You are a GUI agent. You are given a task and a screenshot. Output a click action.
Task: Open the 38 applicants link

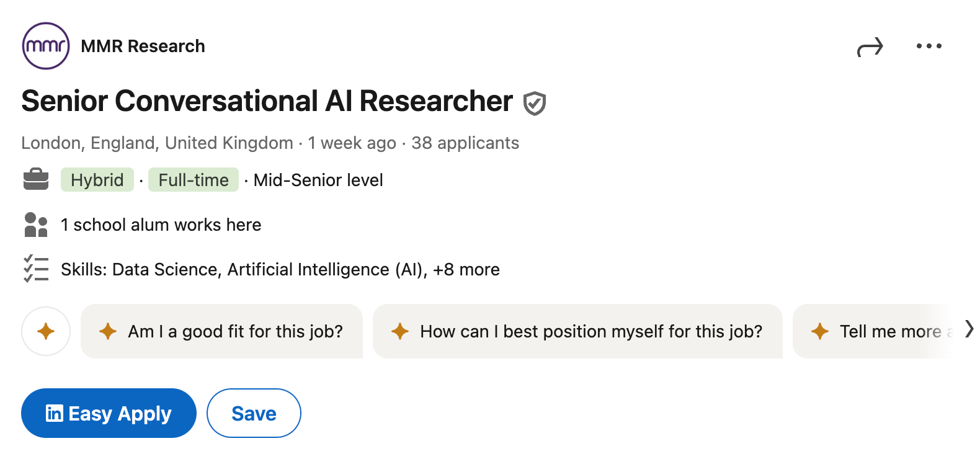[x=465, y=143]
